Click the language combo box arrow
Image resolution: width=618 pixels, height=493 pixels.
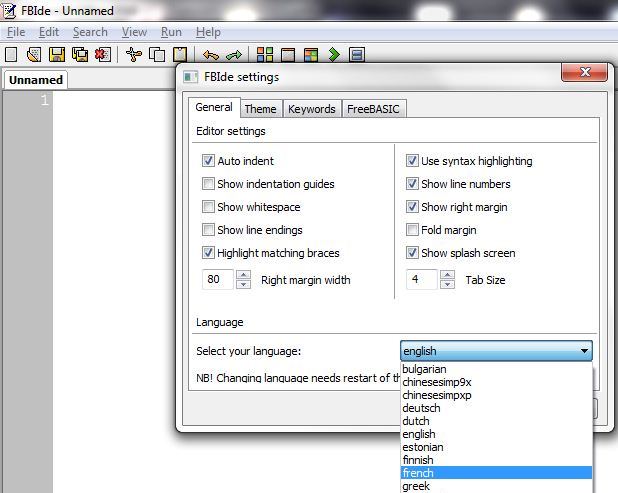tap(584, 351)
